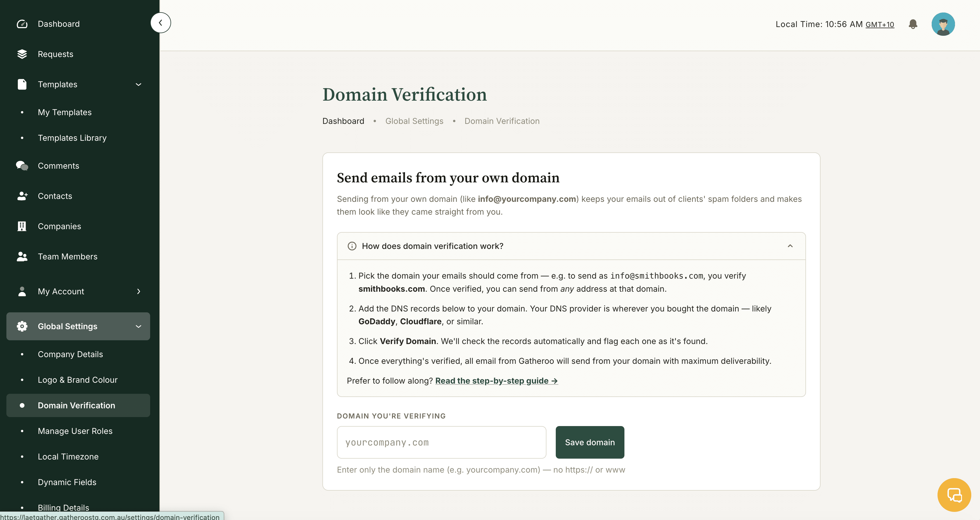This screenshot has height=520, width=980.
Task: Open Templates Library in sidebar
Action: [x=72, y=138]
